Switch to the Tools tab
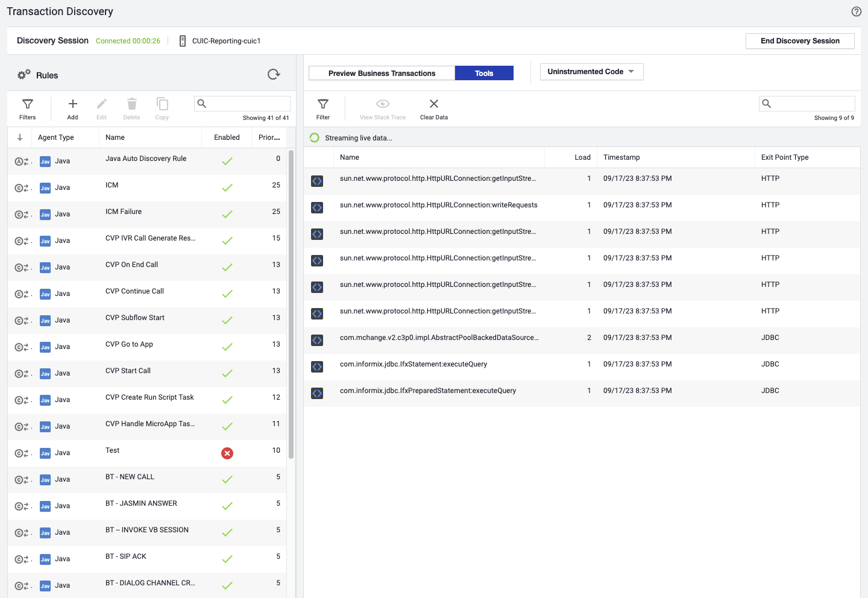This screenshot has height=598, width=868. click(x=484, y=74)
